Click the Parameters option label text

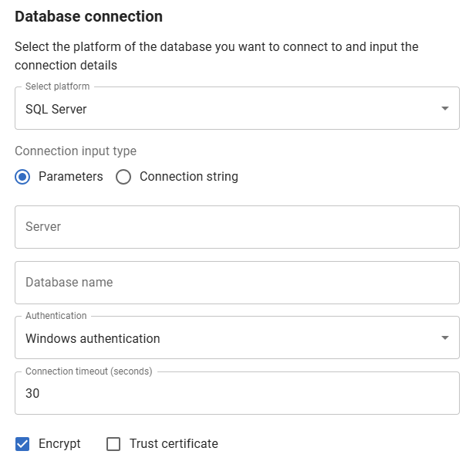click(70, 177)
